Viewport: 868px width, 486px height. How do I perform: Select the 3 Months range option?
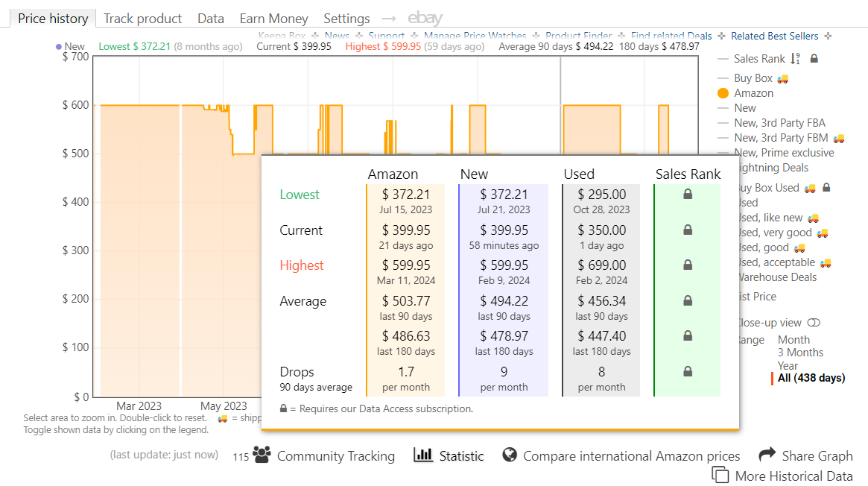click(x=800, y=353)
